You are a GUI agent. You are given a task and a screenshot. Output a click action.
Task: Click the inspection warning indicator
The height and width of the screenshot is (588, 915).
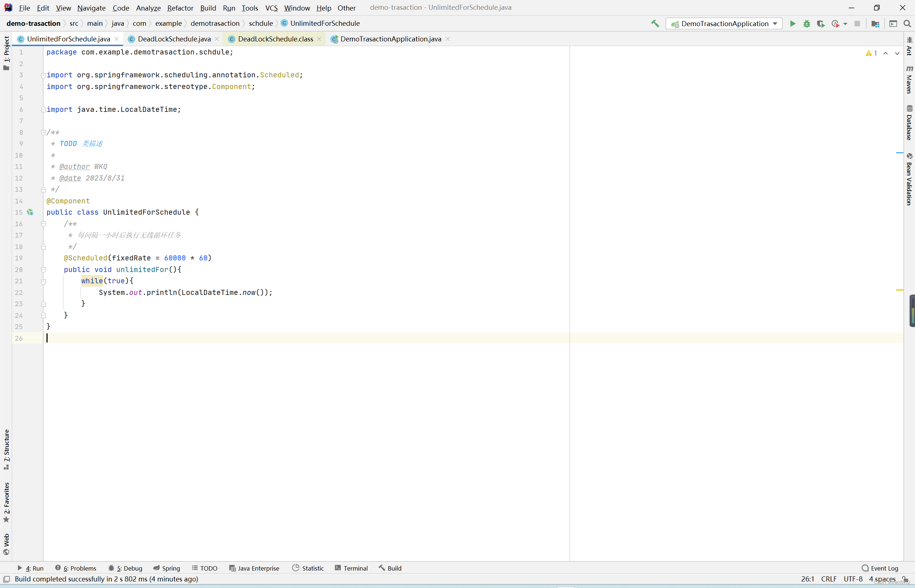[x=871, y=53]
